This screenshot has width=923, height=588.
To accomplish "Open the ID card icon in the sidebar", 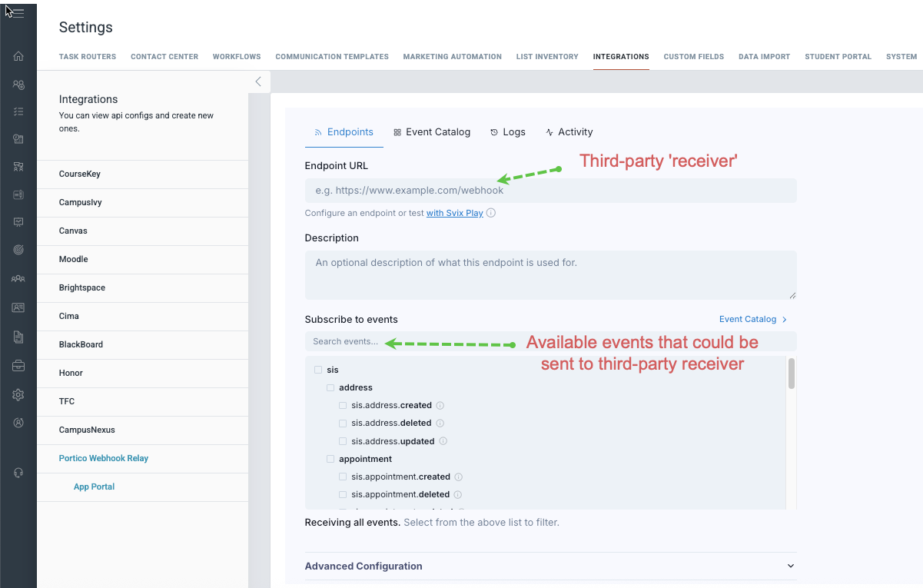I will [x=18, y=307].
